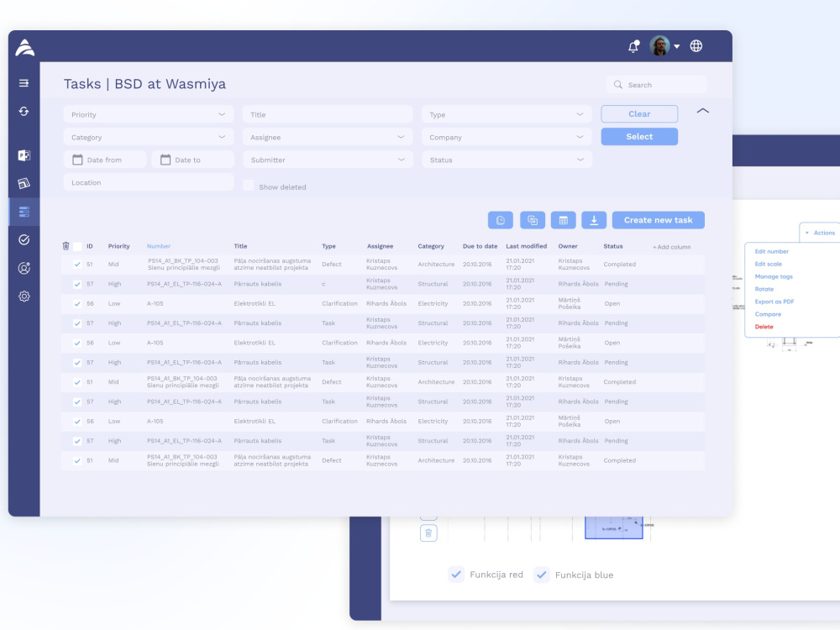Select the tasks list sidebar icon
840x630 pixels.
(x=24, y=212)
